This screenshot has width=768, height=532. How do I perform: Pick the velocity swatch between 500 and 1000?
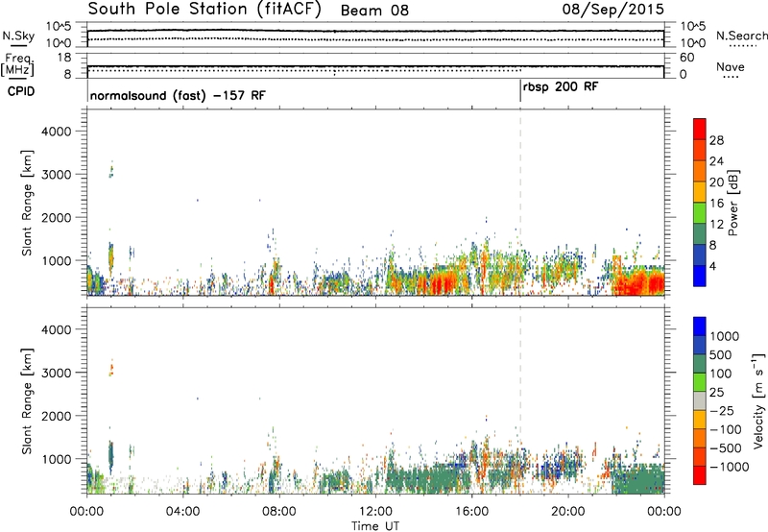[700, 345]
